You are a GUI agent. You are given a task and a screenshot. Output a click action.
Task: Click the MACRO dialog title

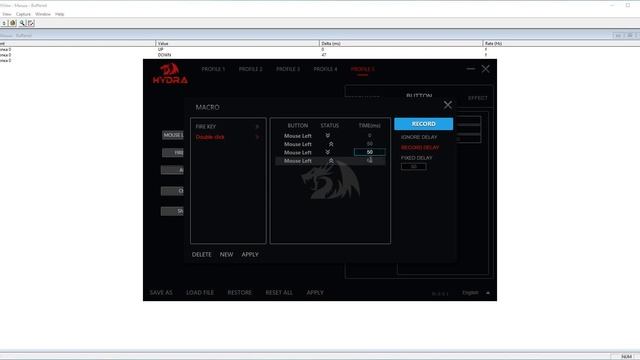207,107
